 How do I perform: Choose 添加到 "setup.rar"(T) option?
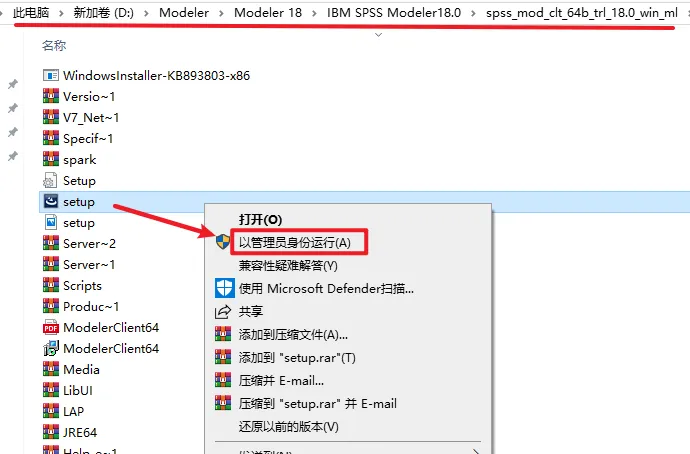[297, 358]
